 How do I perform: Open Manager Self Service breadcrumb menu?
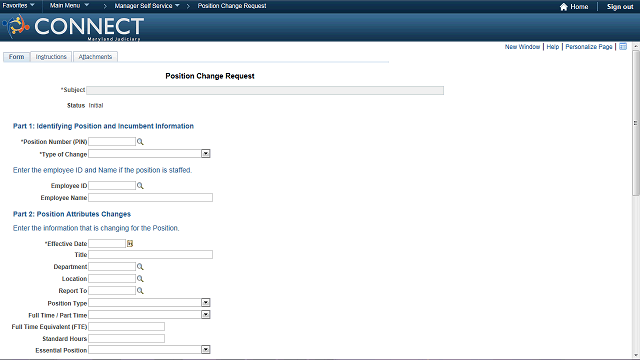(147, 6)
